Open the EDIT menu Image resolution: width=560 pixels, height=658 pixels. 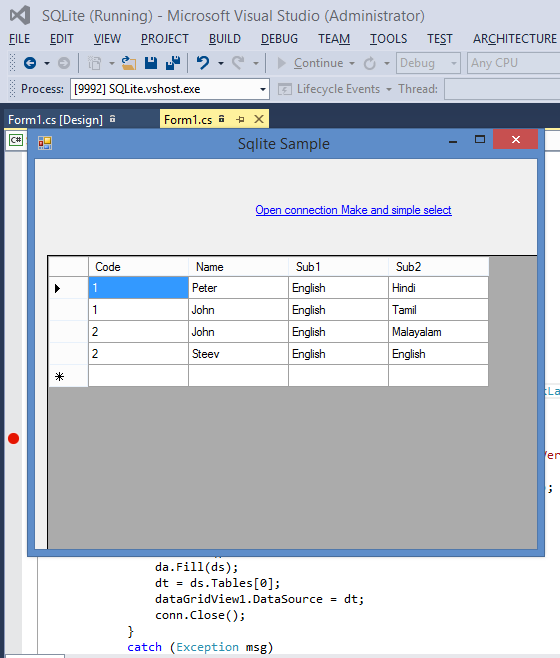click(61, 39)
